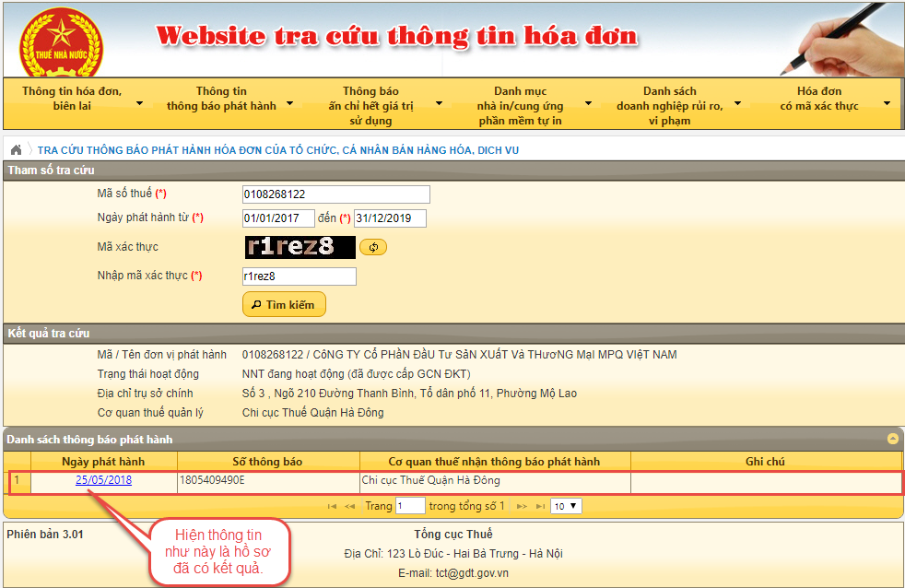This screenshot has width=905, height=588.
Task: Click the Trang page number field
Action: click(x=410, y=506)
